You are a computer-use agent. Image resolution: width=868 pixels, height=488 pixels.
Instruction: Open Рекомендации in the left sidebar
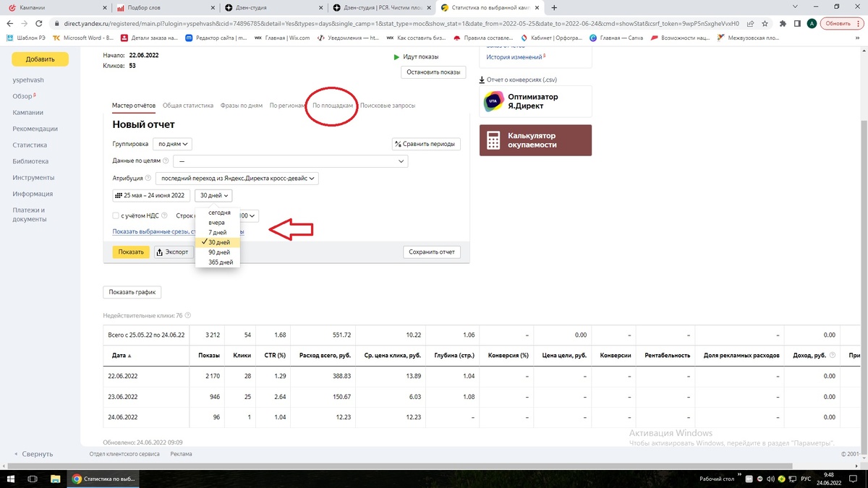point(35,129)
